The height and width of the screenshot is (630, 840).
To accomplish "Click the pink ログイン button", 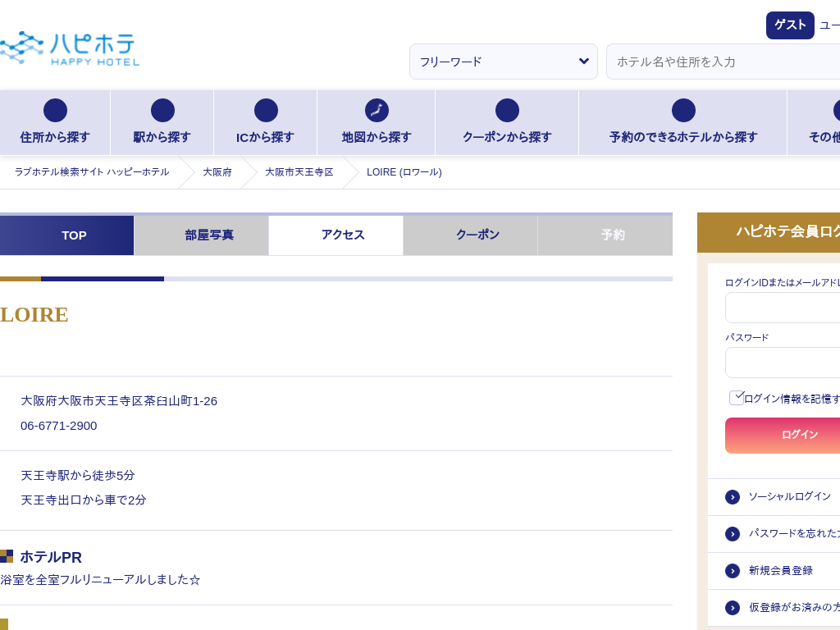I will [x=783, y=436].
